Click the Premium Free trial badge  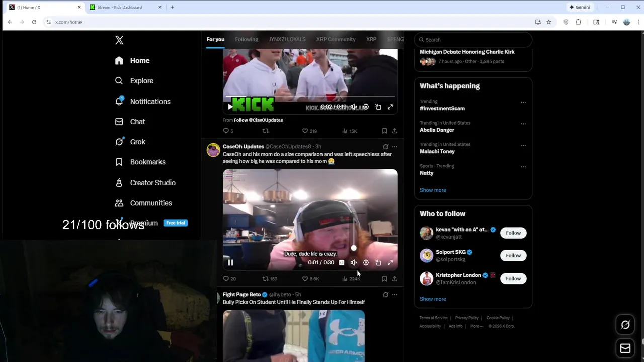(x=175, y=223)
